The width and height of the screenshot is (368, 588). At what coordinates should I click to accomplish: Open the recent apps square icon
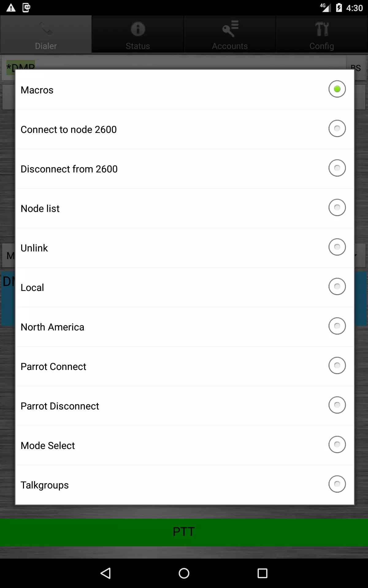[262, 573]
